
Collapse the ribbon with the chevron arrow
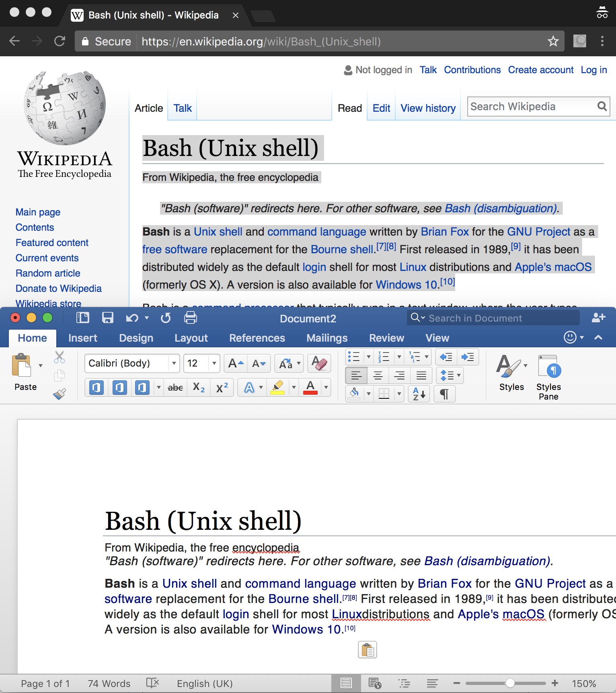[x=598, y=338]
